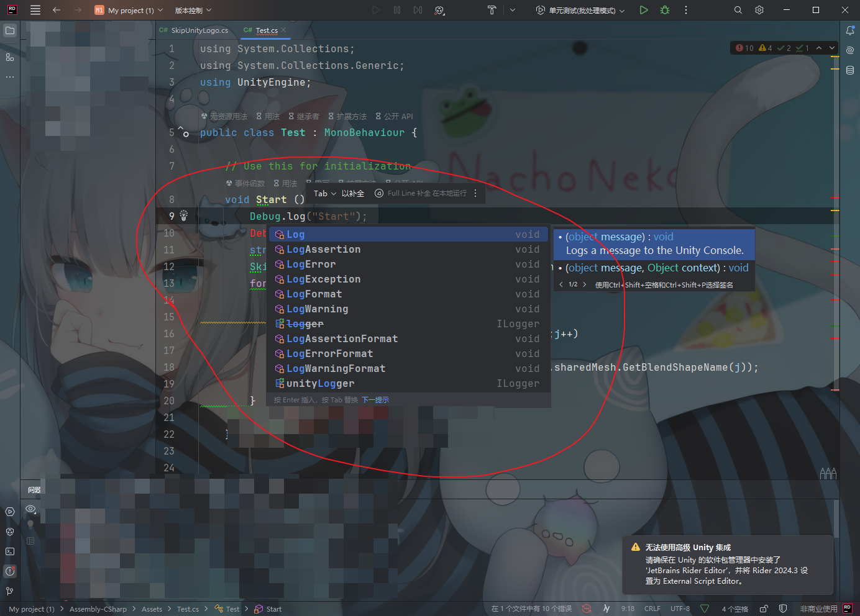This screenshot has height=616, width=860.
Task: Click the Start breadcrumb item
Action: pos(268,609)
